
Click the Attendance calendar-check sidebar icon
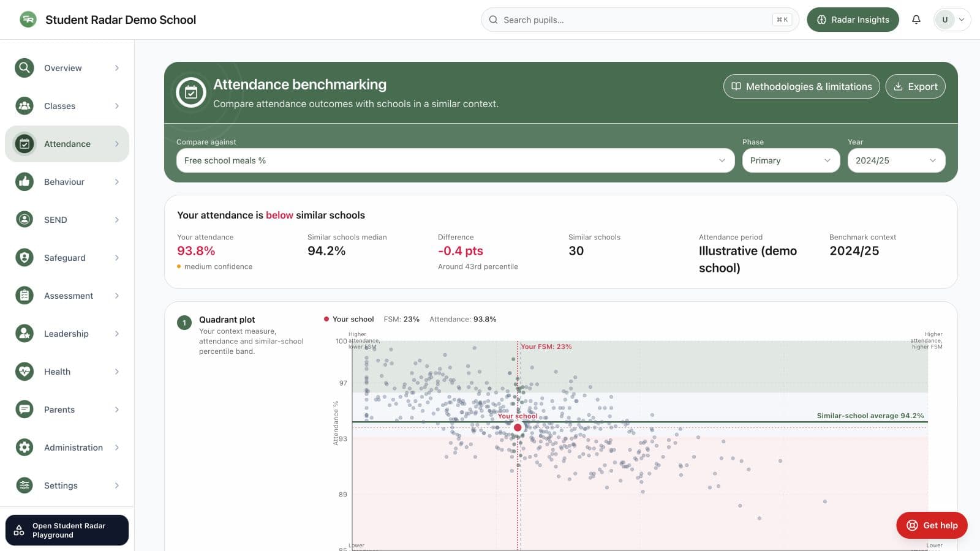(24, 144)
